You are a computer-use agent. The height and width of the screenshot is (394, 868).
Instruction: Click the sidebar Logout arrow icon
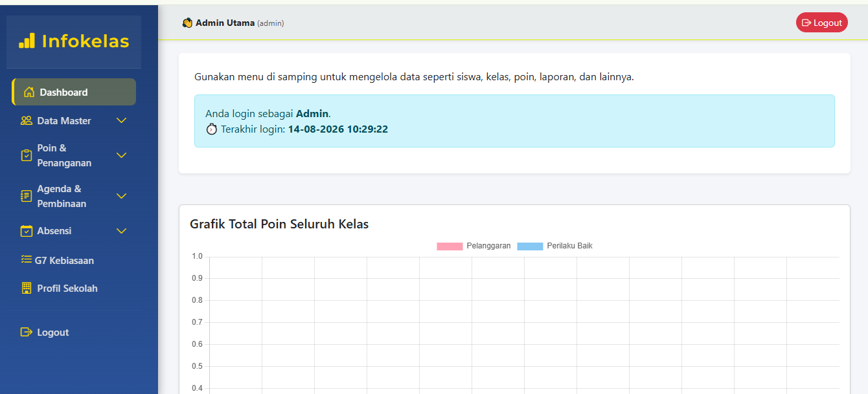[27, 332]
